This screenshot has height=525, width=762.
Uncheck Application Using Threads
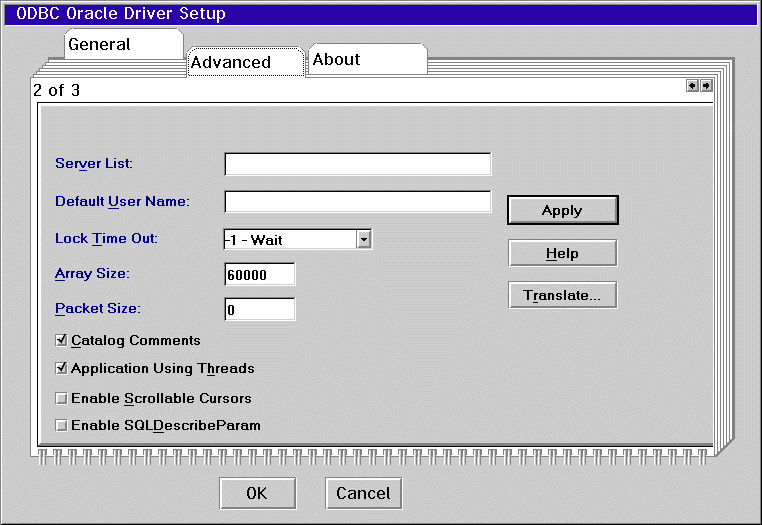point(62,368)
